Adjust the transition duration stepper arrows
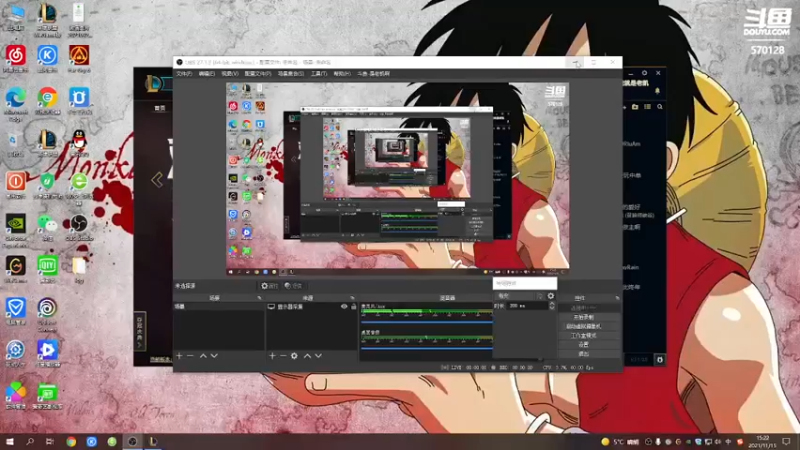 (552, 306)
